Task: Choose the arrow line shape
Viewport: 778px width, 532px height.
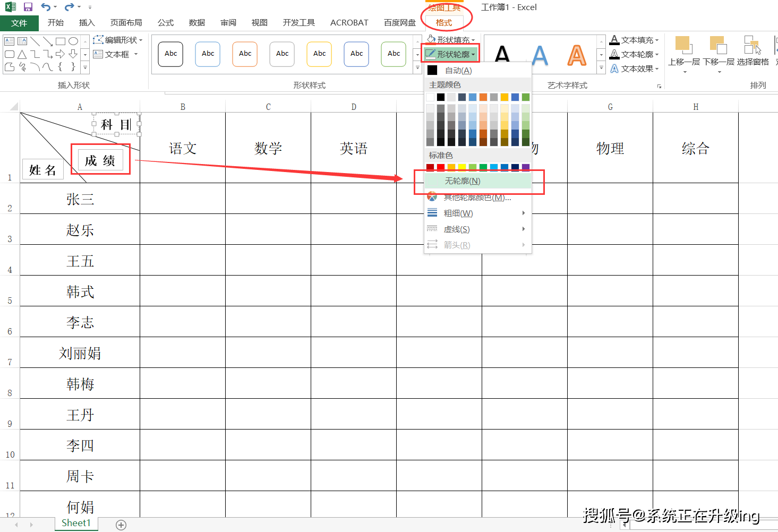Action: (47, 41)
